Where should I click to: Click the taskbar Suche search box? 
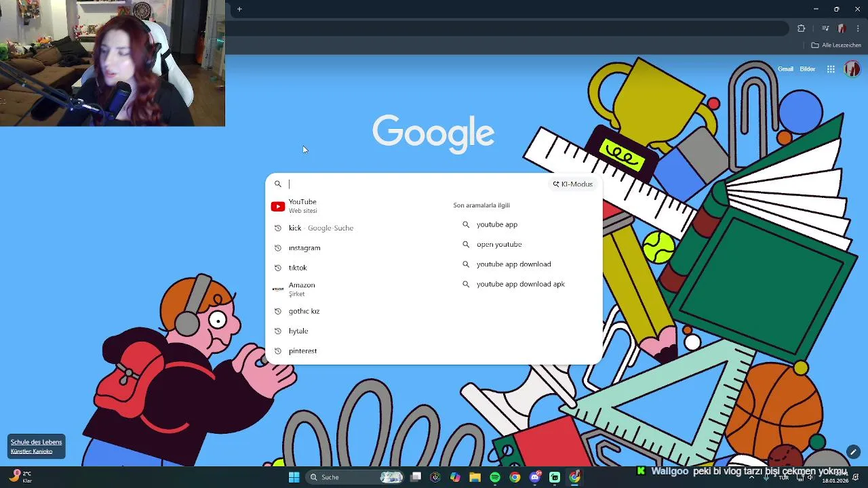[x=354, y=477]
